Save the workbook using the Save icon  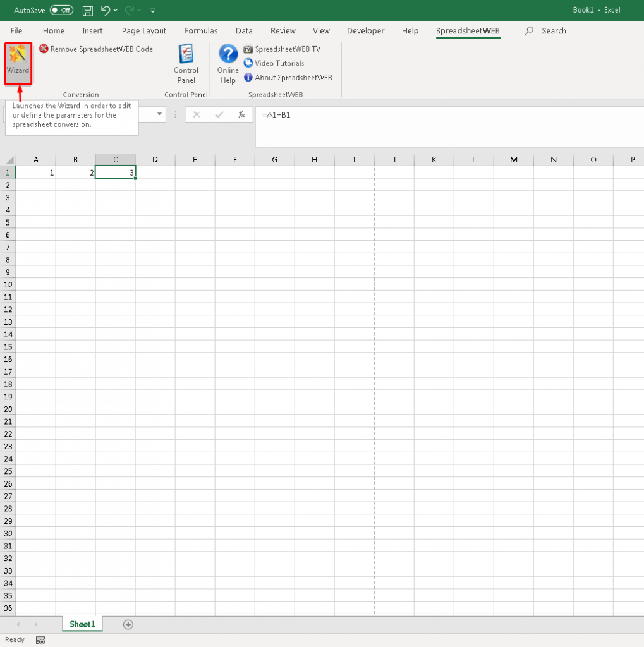coord(87,11)
